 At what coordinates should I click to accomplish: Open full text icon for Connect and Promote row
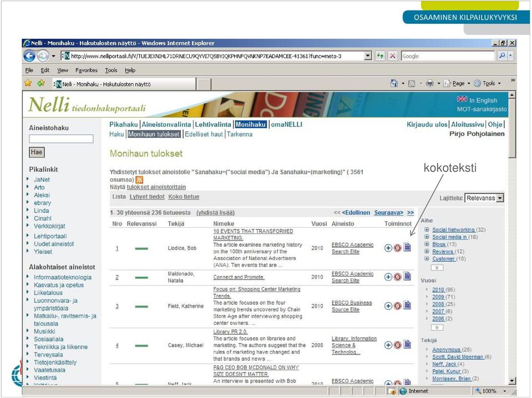point(407,276)
